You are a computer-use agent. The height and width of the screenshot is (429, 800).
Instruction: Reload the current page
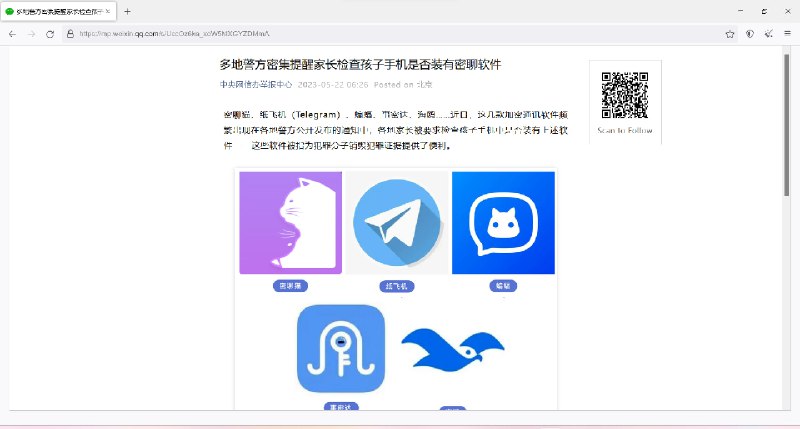[50, 34]
